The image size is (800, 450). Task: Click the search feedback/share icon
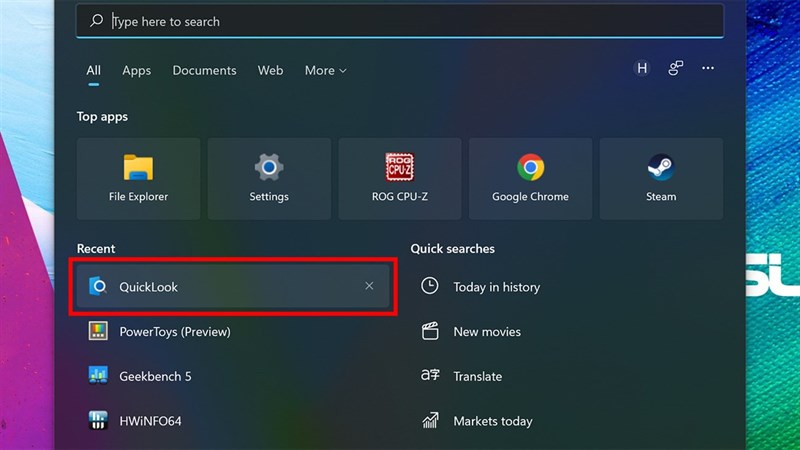pos(676,68)
